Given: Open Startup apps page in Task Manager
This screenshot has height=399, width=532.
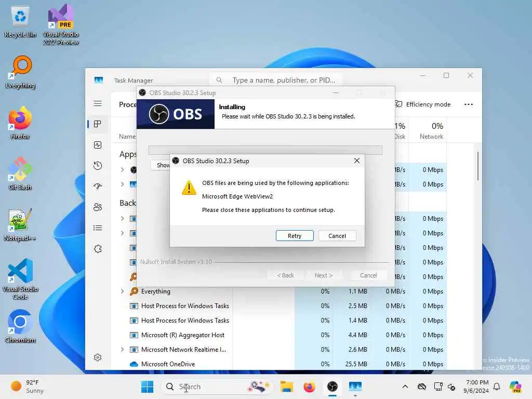Looking at the screenshot, I should [x=98, y=187].
